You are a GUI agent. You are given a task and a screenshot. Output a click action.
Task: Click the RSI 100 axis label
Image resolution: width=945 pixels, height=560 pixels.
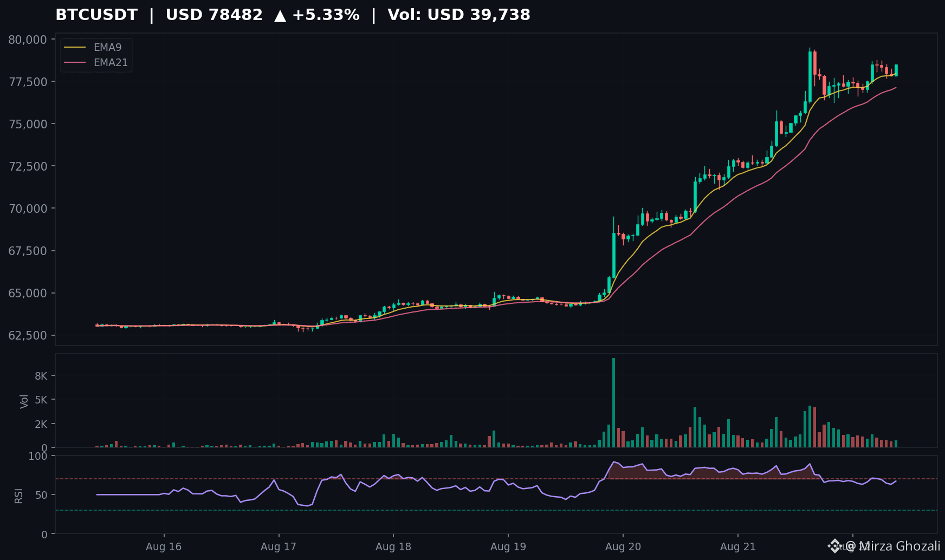(38, 456)
